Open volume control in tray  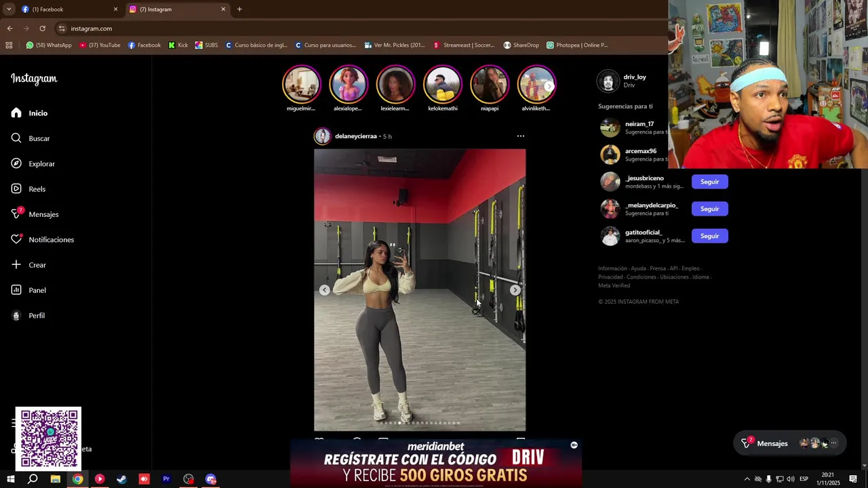pyautogui.click(x=791, y=479)
